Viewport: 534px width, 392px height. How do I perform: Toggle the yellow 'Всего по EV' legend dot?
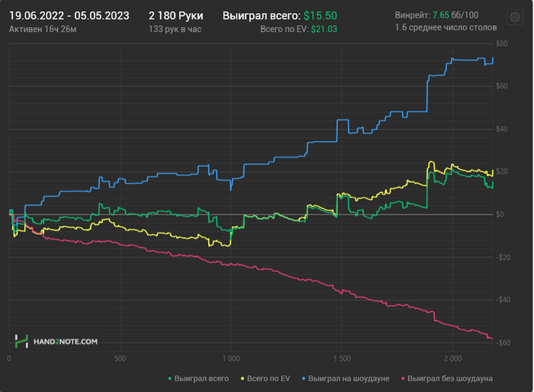[243, 379]
